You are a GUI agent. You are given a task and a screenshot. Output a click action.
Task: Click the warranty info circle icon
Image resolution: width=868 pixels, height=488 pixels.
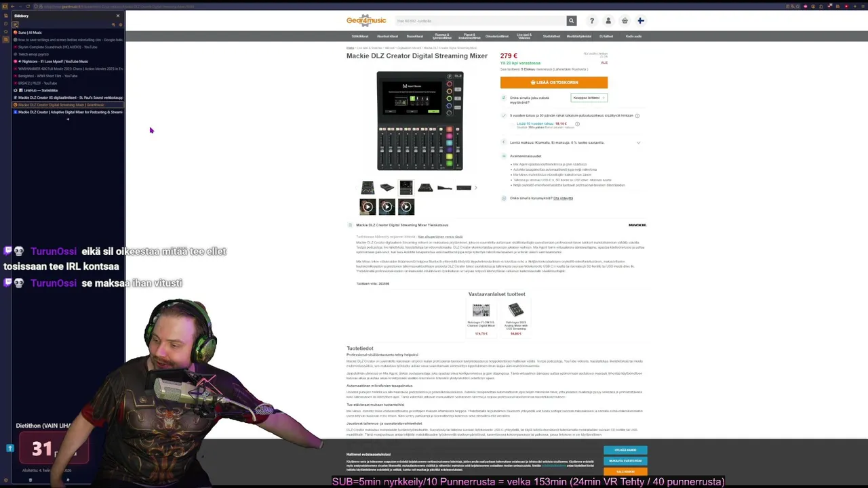point(637,116)
